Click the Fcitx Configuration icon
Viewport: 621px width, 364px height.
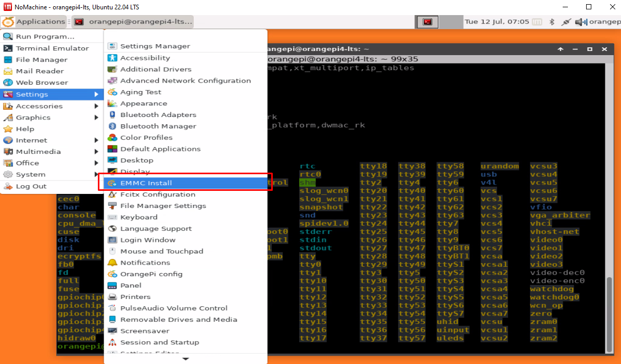point(112,194)
